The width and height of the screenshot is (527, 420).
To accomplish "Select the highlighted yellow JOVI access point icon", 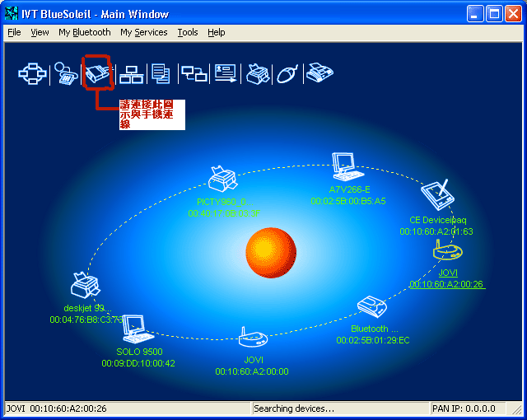I will pyautogui.click(x=447, y=250).
